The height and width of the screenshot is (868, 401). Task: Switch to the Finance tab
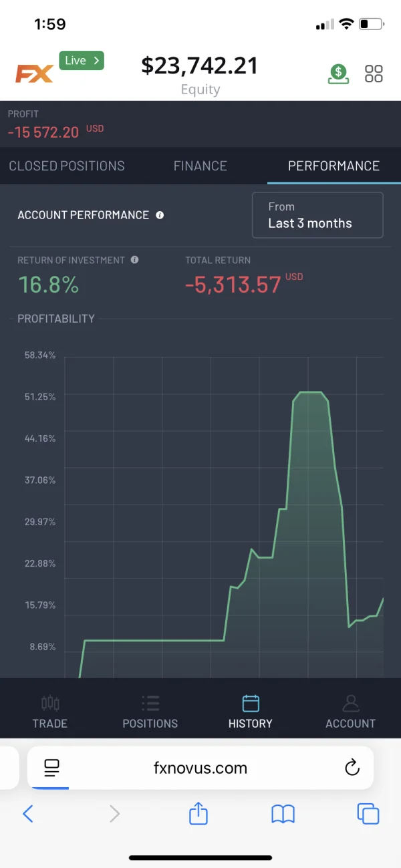tap(200, 166)
